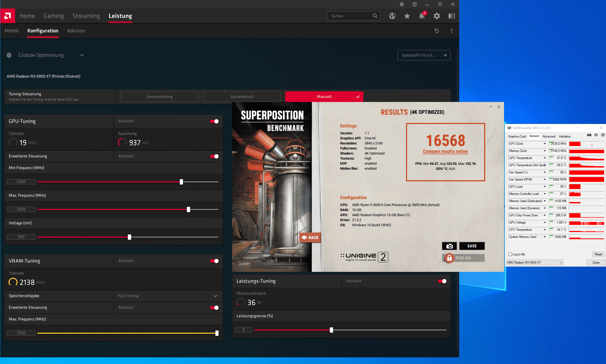
Task: Open GPU Clock sensor dropdown in GPU-Z
Action: click(545, 144)
